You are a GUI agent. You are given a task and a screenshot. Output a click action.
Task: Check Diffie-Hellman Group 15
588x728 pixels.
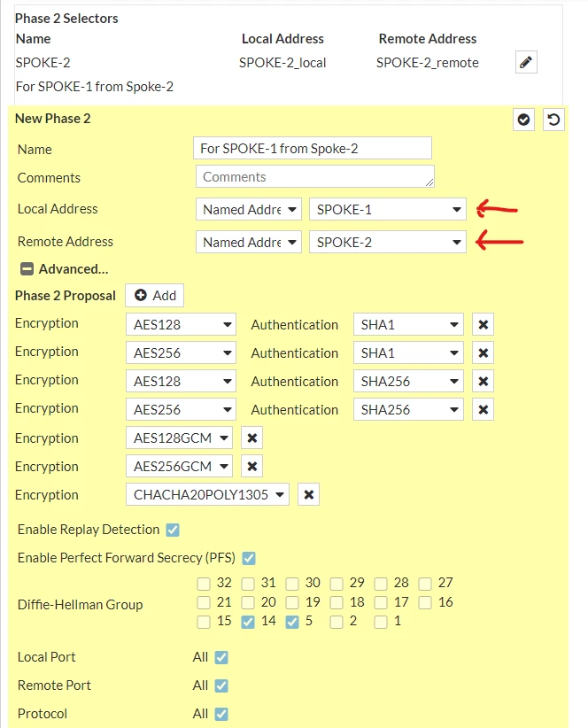point(204,622)
